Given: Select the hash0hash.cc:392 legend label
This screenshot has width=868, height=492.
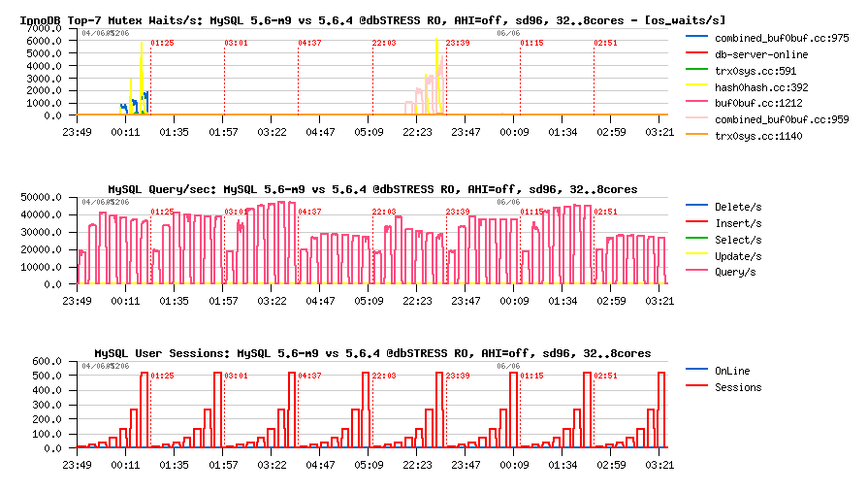Looking at the screenshot, I should (x=761, y=87).
